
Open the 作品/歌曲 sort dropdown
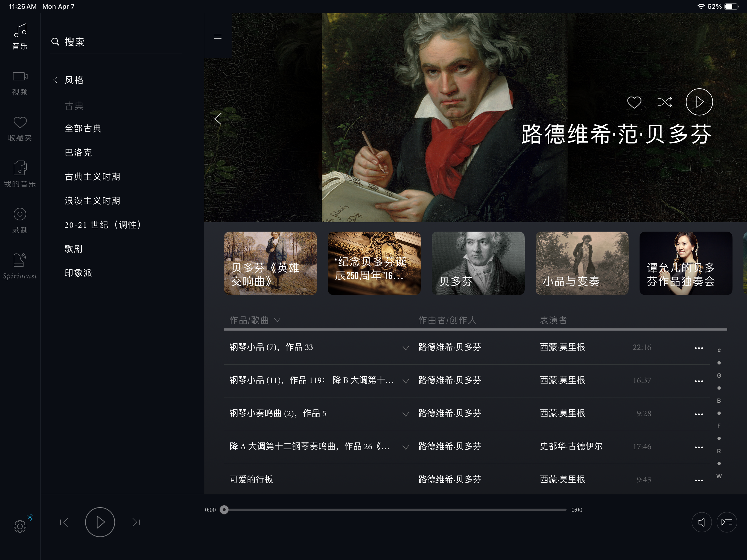[x=255, y=320]
